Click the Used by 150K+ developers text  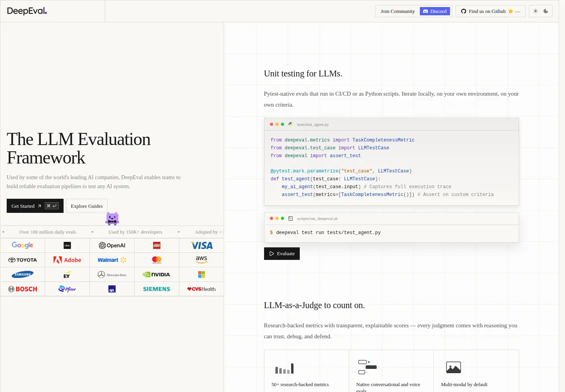pyautogui.click(x=135, y=232)
